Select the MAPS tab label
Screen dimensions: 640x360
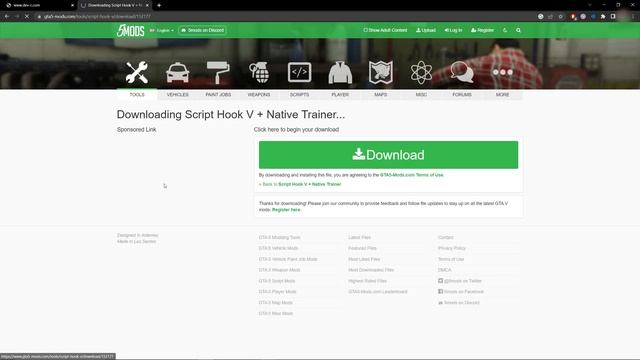(x=380, y=95)
